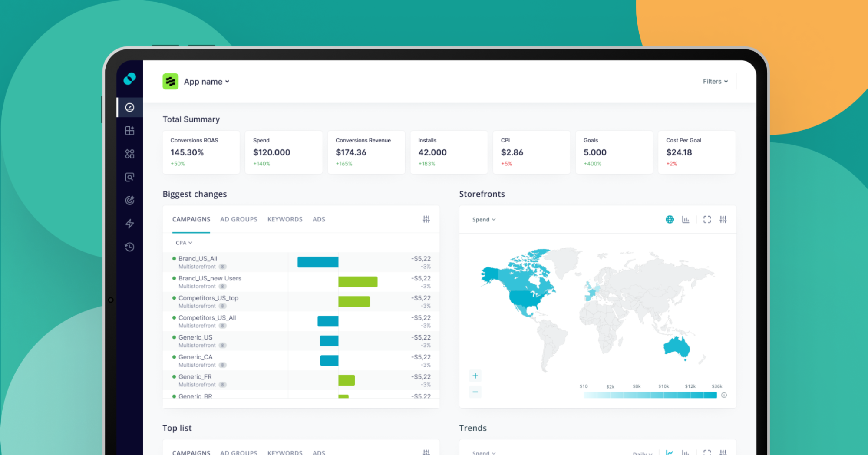
Task: Switch Storefronts to globe map view
Action: pyautogui.click(x=670, y=220)
